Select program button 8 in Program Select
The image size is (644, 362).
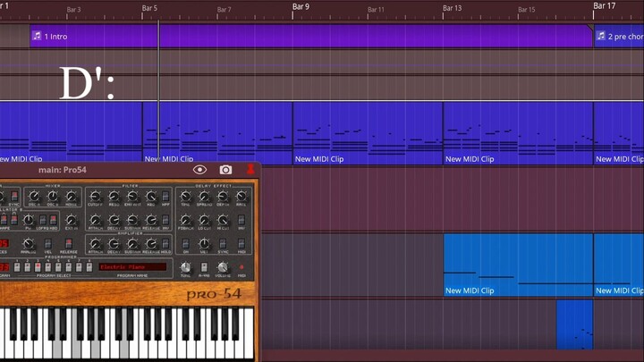coord(89,267)
